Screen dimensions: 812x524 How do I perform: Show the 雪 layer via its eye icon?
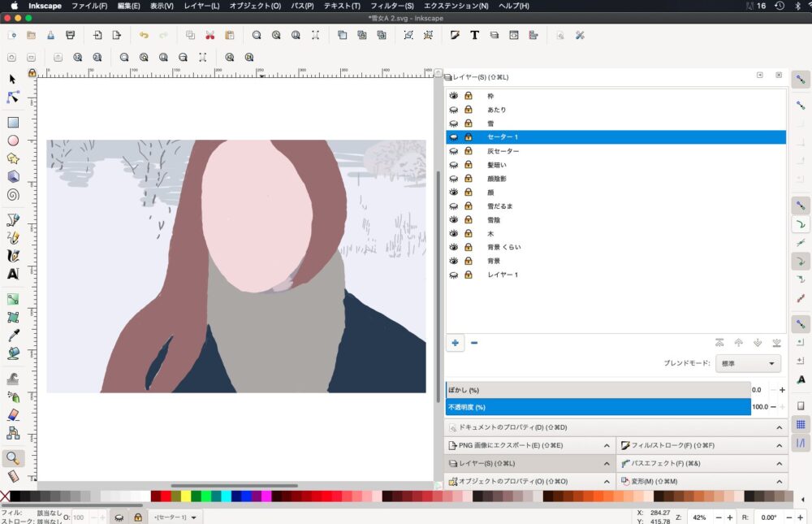454,123
